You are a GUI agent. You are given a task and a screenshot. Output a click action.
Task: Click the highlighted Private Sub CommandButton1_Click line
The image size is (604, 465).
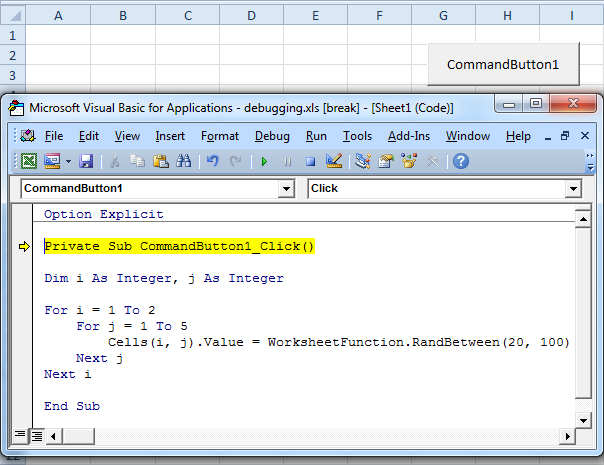[x=180, y=246]
